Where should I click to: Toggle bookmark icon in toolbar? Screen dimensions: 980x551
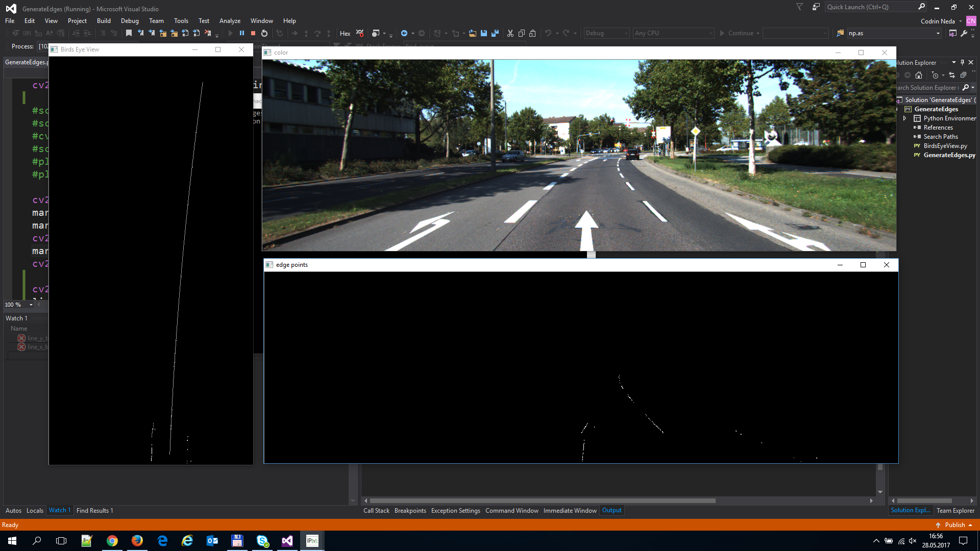pos(129,33)
